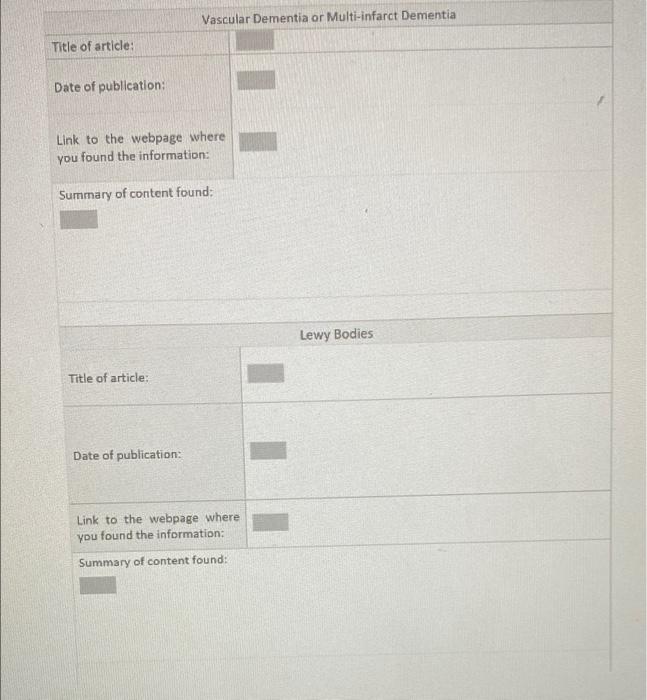Click 'Title of article:' label under Lewy Bodies

tap(108, 378)
